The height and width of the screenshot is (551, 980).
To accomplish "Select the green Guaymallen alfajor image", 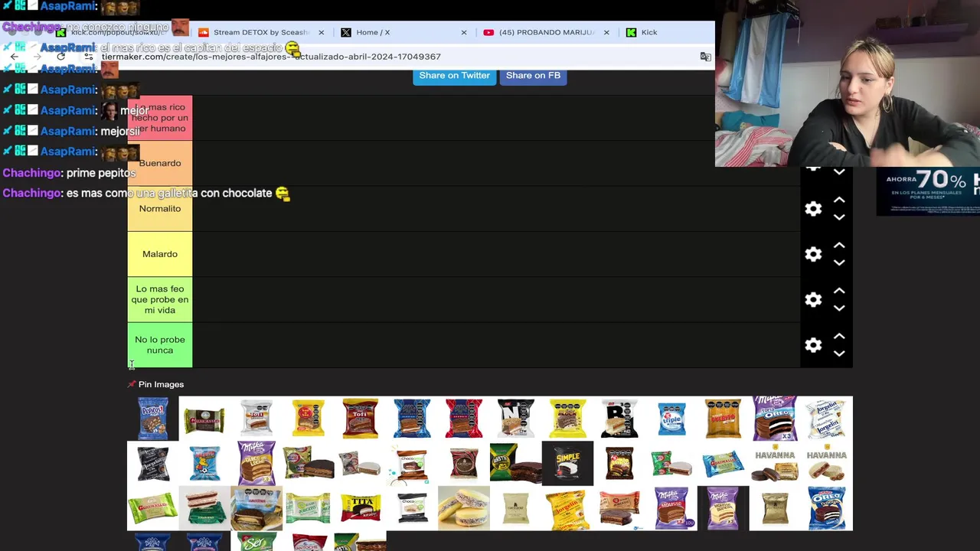I will [x=153, y=509].
